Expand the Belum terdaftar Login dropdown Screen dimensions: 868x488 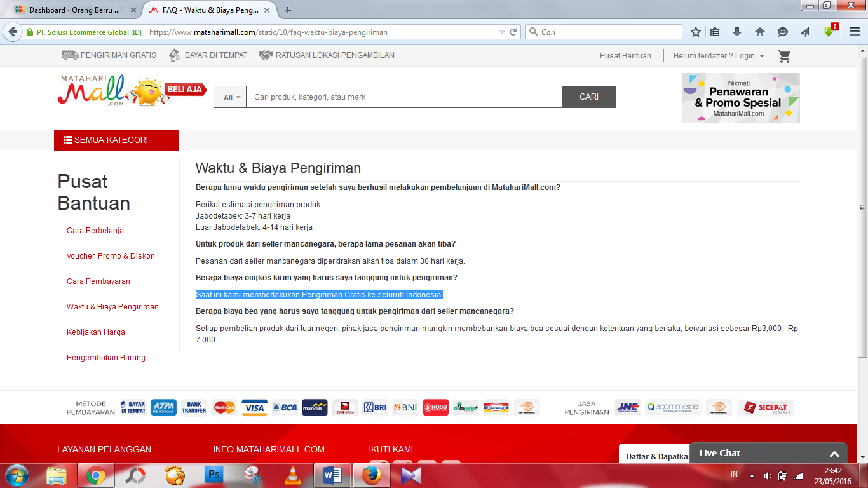coord(719,56)
